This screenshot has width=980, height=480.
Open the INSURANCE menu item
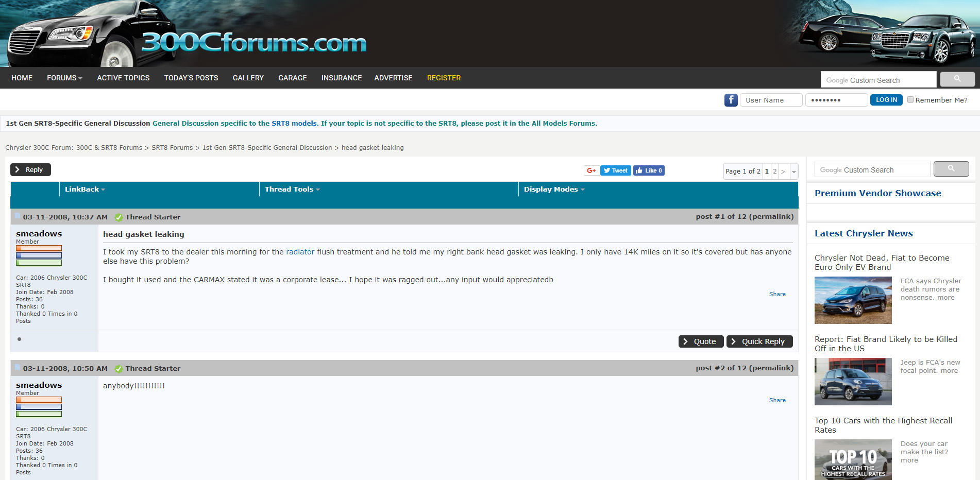342,78
